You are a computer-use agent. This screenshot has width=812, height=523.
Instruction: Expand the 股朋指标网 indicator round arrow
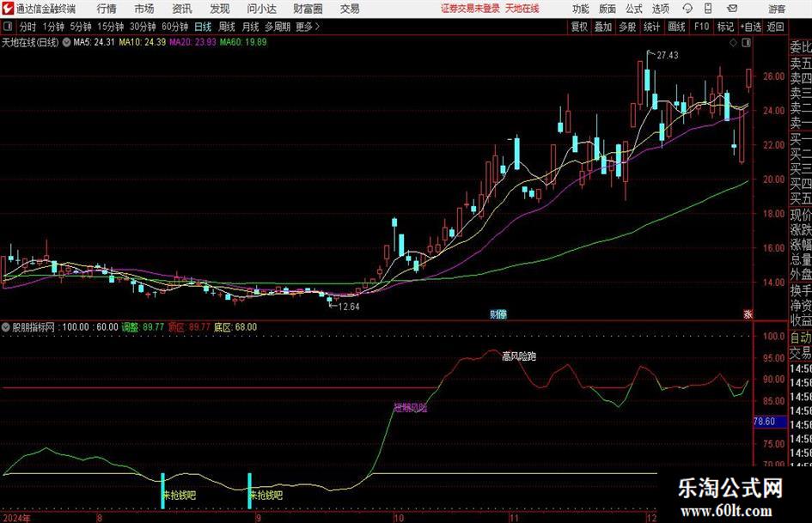pyautogui.click(x=6, y=327)
